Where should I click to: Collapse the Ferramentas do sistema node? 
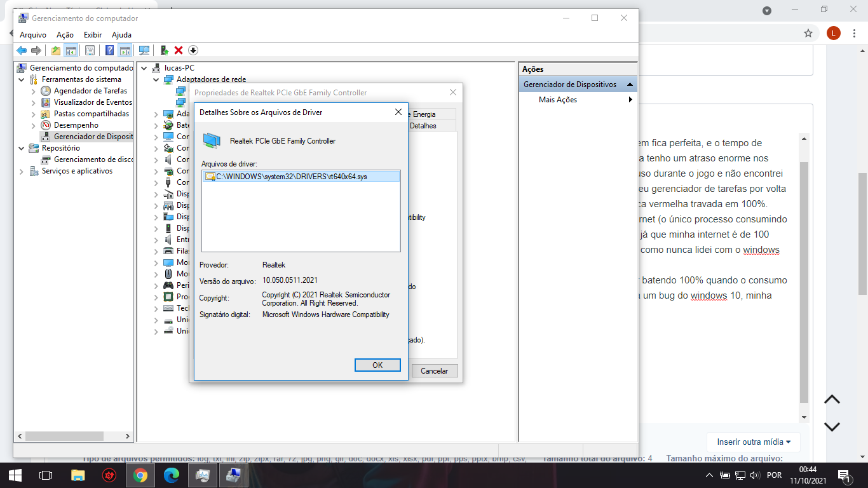pos(22,79)
